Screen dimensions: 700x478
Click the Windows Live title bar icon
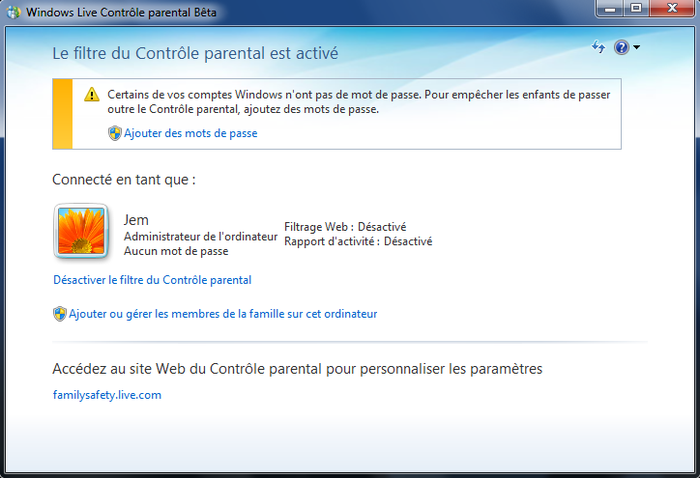tap(13, 12)
